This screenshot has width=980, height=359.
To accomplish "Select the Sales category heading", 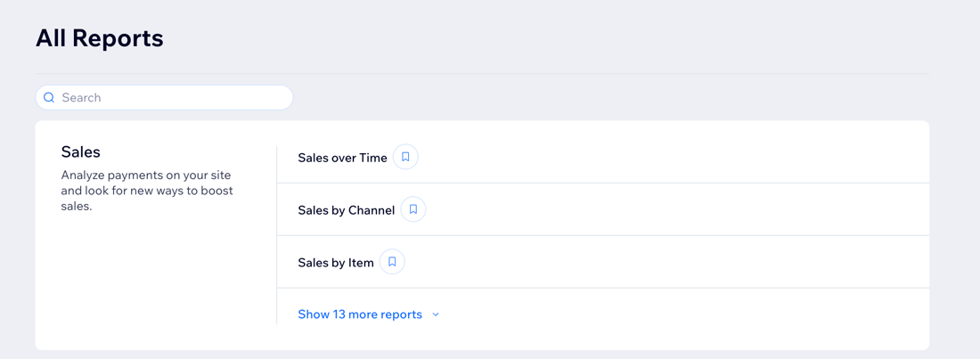I will click(80, 152).
